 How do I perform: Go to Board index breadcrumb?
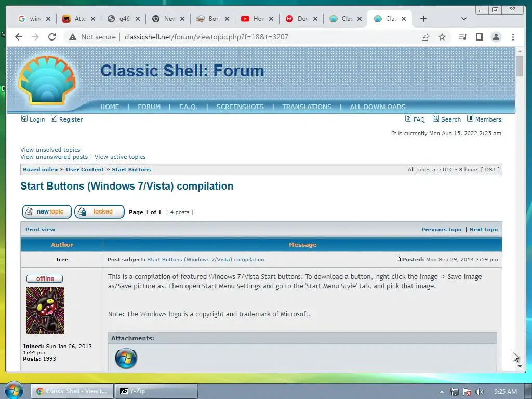click(41, 170)
